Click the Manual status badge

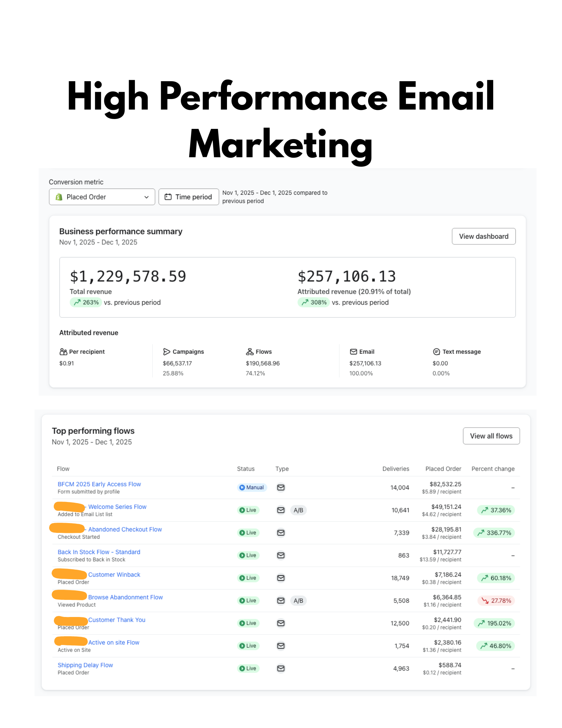point(252,487)
